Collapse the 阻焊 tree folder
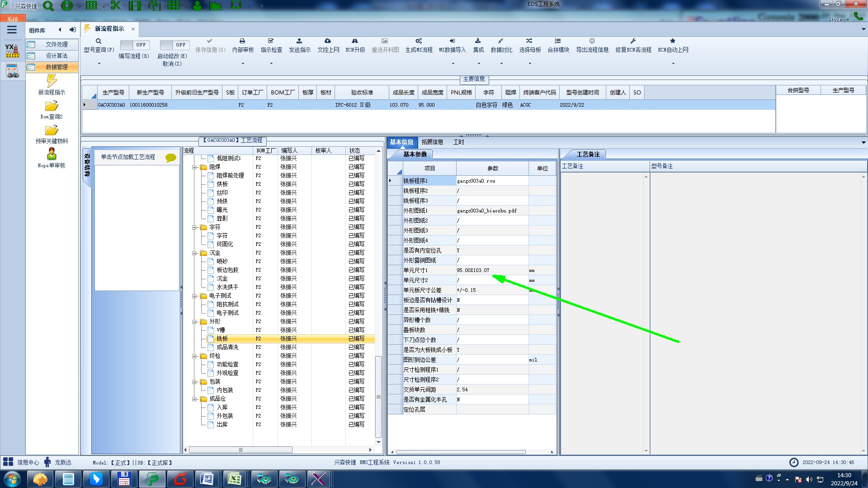The image size is (868, 488). pyautogui.click(x=194, y=167)
